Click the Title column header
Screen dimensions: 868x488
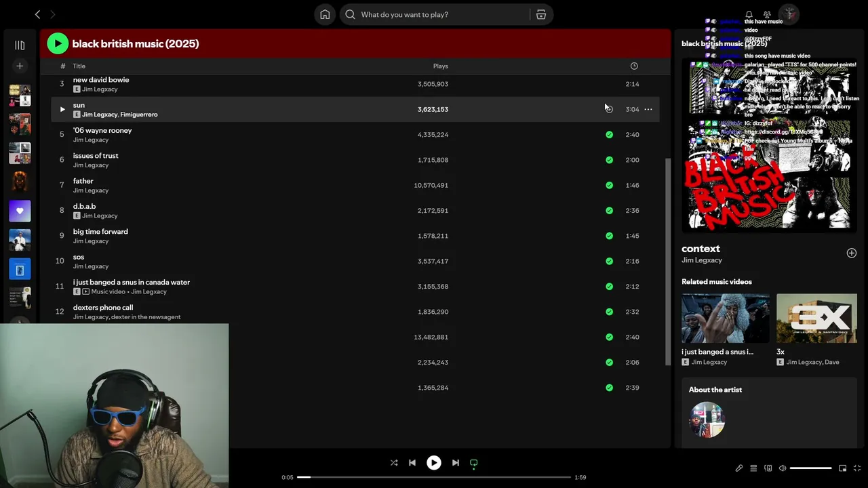pos(79,66)
